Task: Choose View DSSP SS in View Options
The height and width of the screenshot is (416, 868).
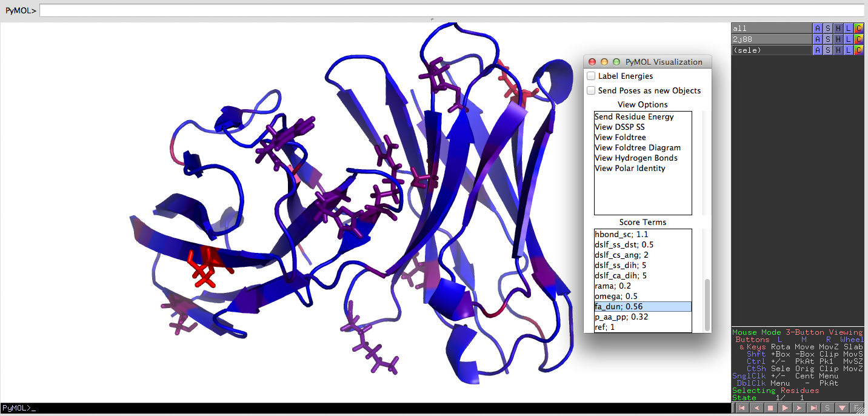Action: (619, 127)
